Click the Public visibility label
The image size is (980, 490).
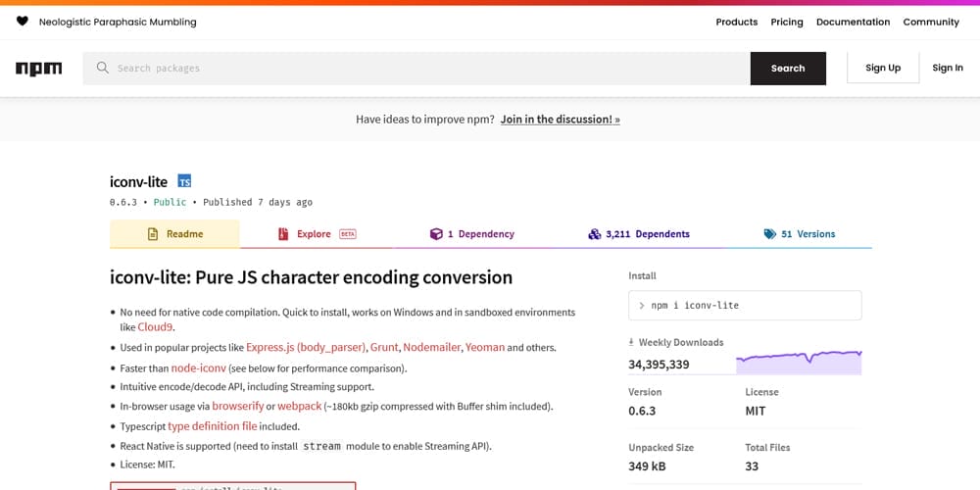[170, 203]
